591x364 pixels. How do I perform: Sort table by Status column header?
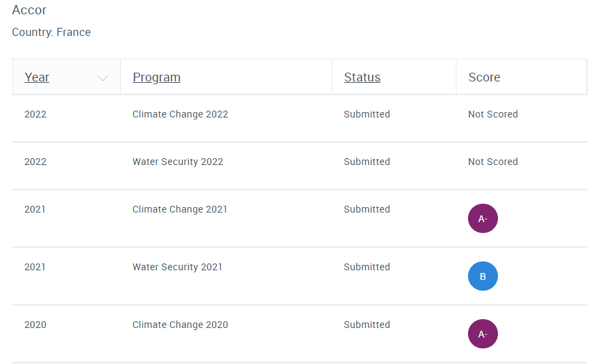tap(362, 77)
